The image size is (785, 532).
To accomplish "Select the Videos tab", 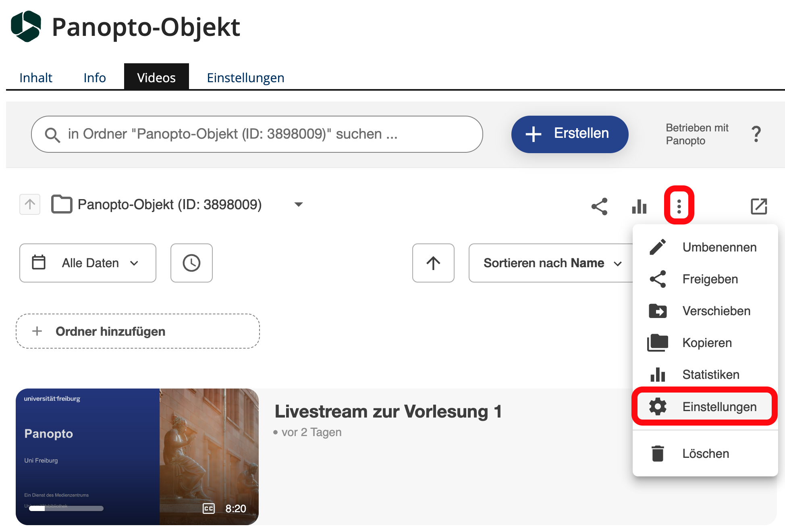I will (x=156, y=77).
